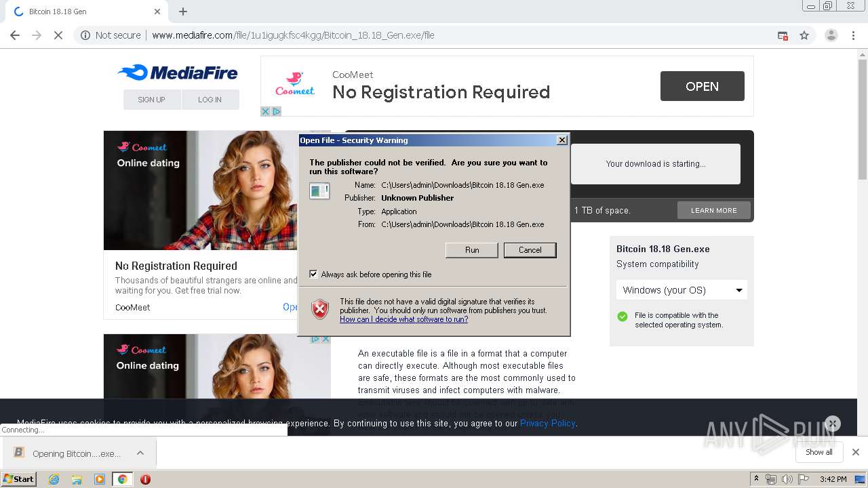Click the AdChoices icon on second sidebar ad

(x=315, y=339)
